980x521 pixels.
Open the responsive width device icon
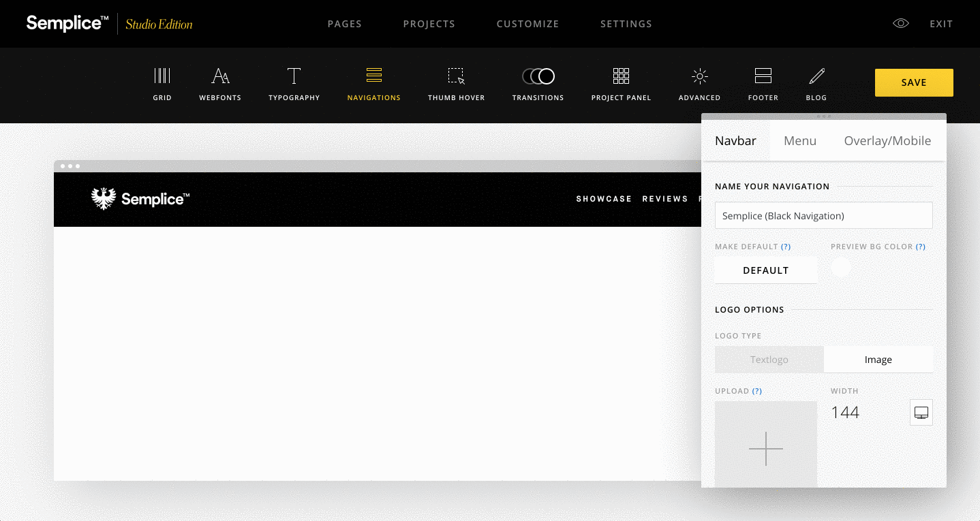coord(921,412)
